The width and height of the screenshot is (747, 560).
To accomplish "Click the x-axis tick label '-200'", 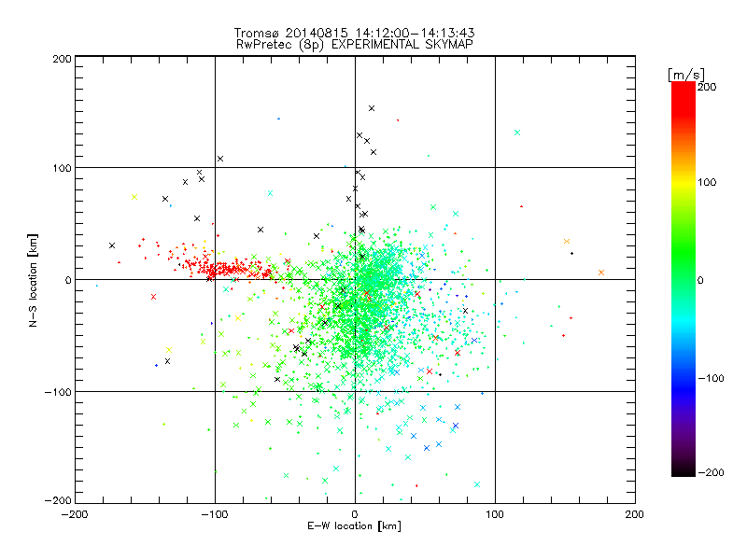I will [x=76, y=514].
